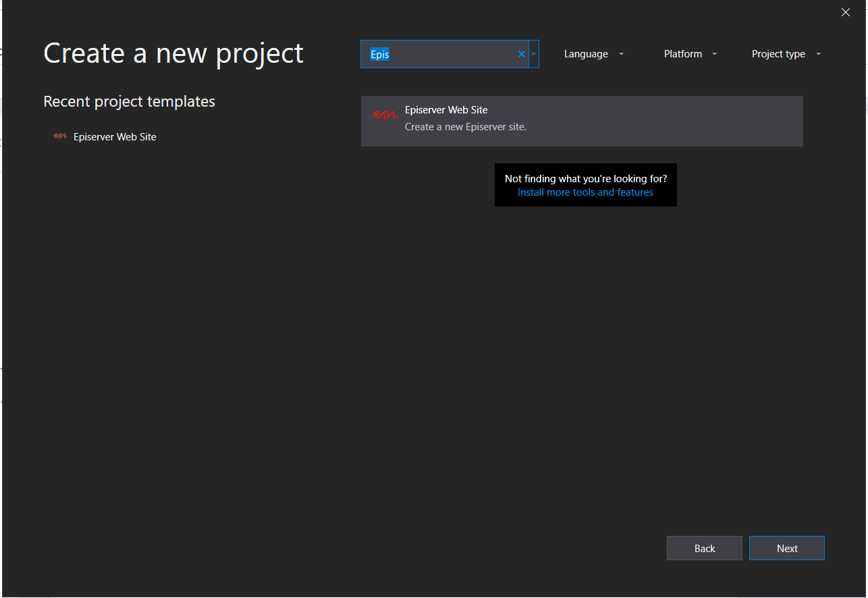Click the highlighted 'Epis' text in the search box

379,54
